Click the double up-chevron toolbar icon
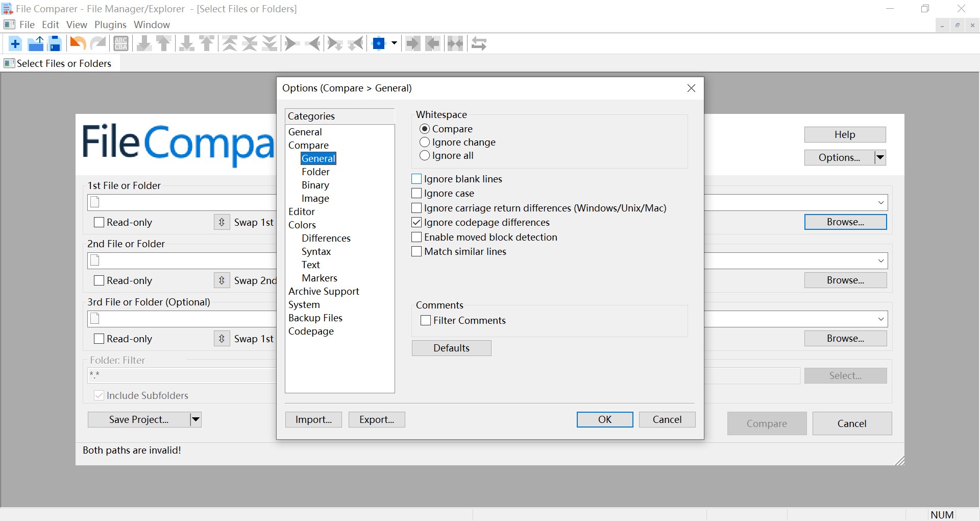The image size is (980, 521). coord(230,44)
